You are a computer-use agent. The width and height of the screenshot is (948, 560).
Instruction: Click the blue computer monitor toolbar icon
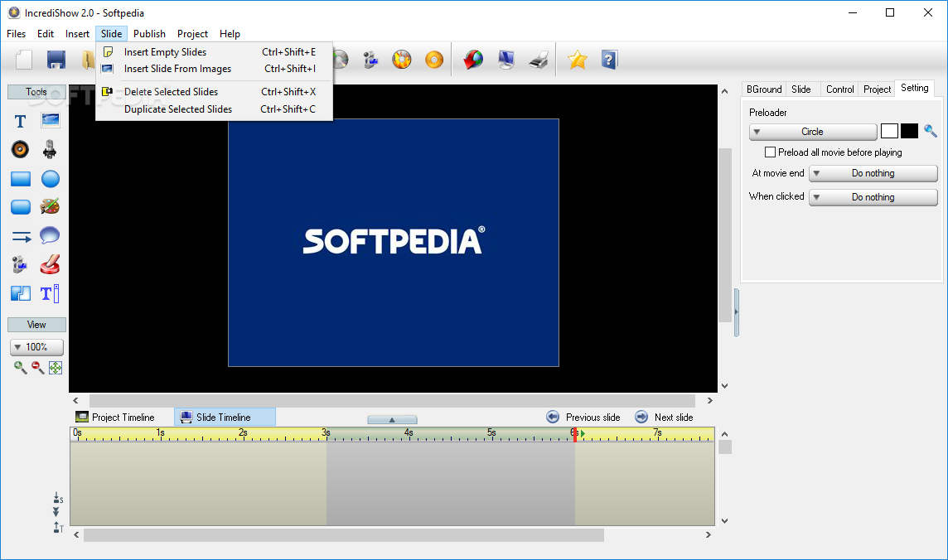[x=505, y=60]
